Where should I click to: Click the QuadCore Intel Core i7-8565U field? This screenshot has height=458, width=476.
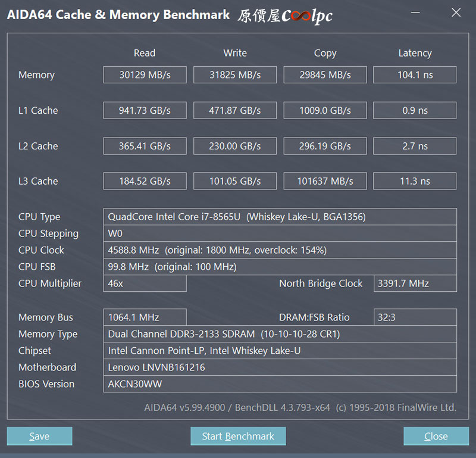tap(280, 217)
